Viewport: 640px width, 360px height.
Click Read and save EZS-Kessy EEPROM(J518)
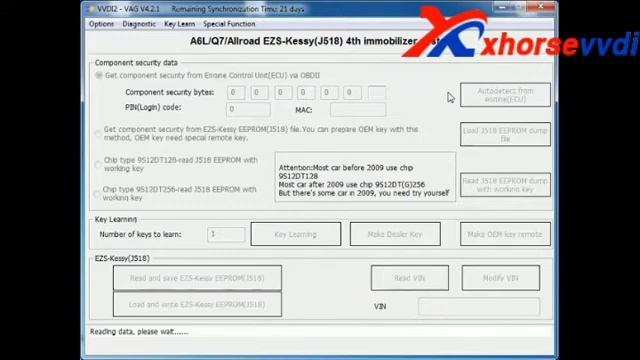[197, 278]
